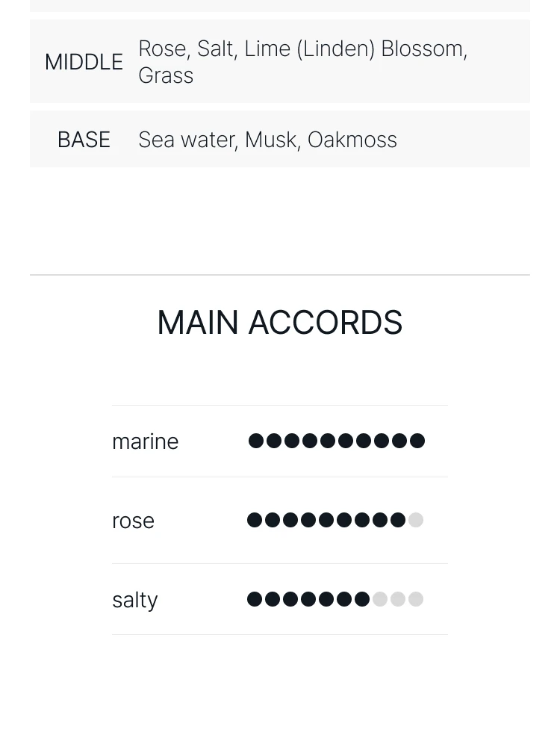This screenshot has height=747, width=560.
Task: Click the salty accord dot rating
Action: [x=335, y=599]
